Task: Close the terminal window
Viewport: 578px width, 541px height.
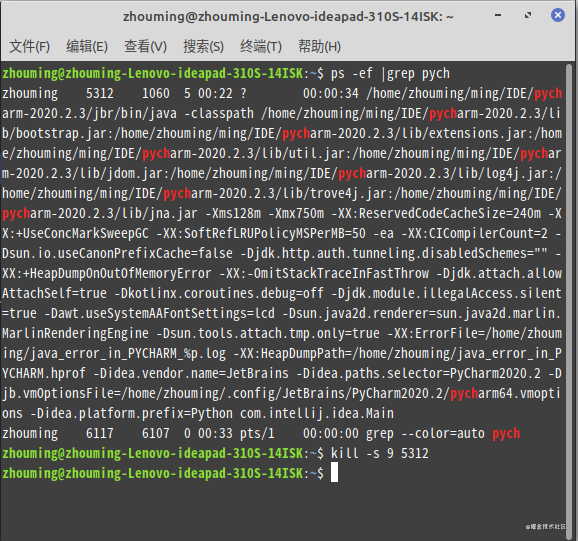Action: [x=558, y=15]
